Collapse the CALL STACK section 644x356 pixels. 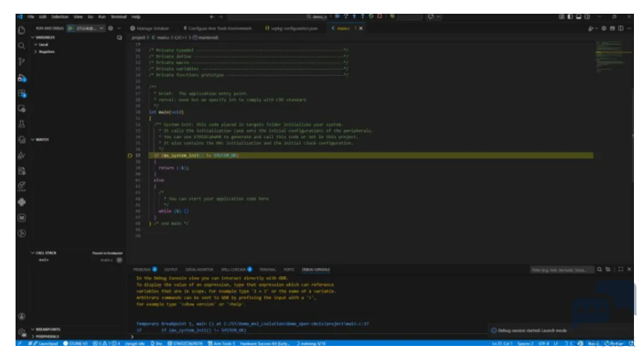(44, 254)
